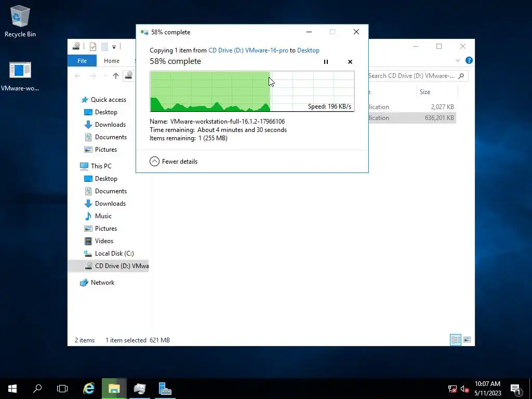The height and width of the screenshot is (399, 532).
Task: Click the Back navigation arrow in Explorer
Action: 78,76
